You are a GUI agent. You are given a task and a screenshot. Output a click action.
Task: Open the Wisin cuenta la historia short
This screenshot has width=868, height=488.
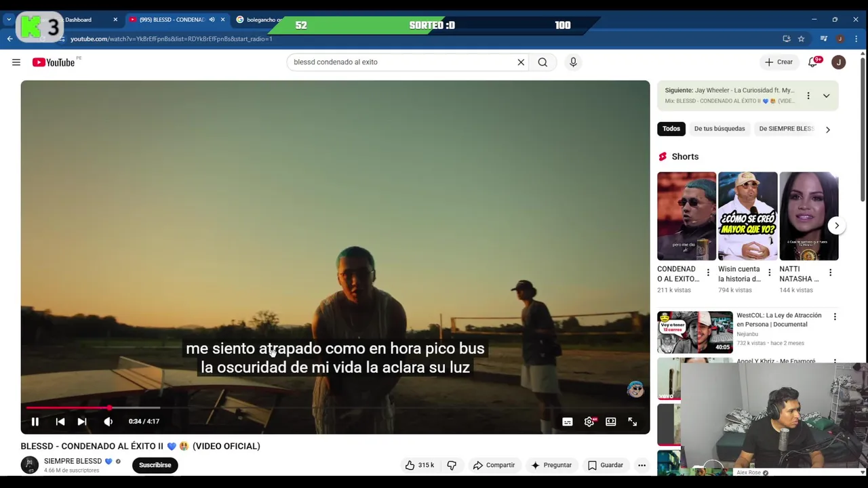click(x=747, y=216)
